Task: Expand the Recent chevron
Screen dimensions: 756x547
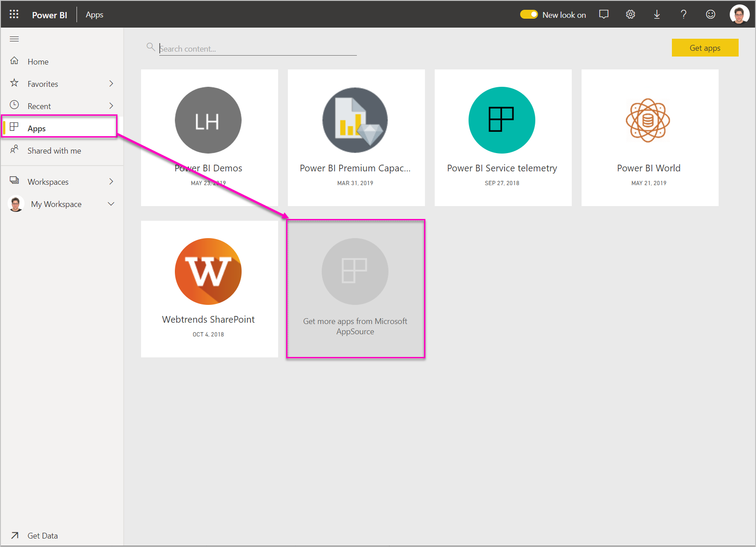Action: click(x=111, y=105)
